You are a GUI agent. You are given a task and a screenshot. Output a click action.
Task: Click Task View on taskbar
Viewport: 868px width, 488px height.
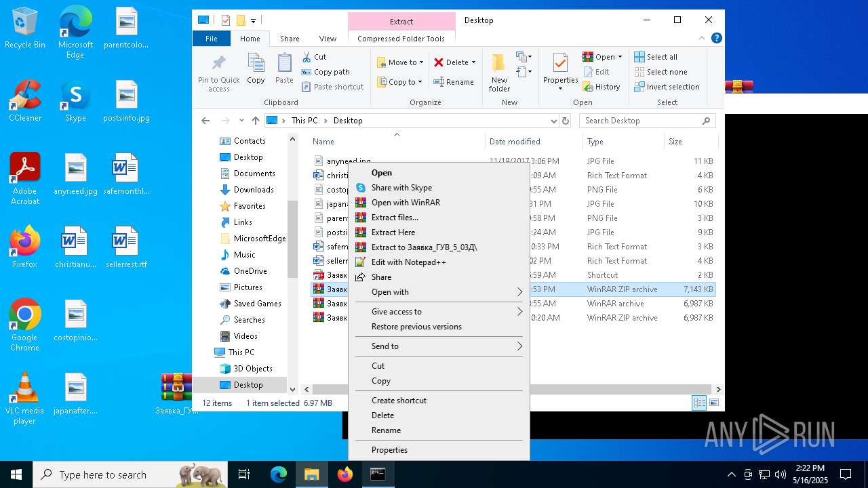pos(244,474)
